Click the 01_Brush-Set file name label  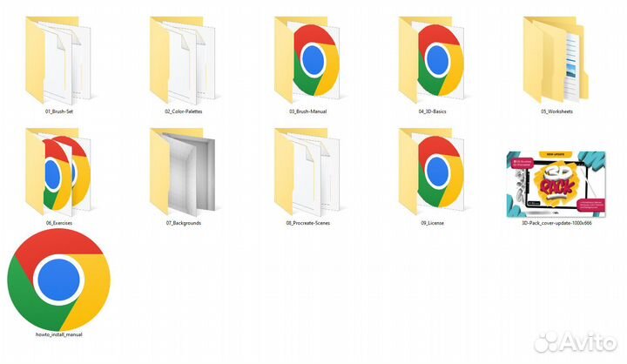(x=59, y=111)
